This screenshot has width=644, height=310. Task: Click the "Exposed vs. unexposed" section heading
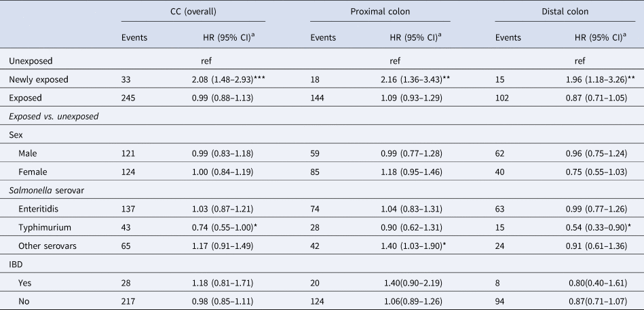point(54,116)
